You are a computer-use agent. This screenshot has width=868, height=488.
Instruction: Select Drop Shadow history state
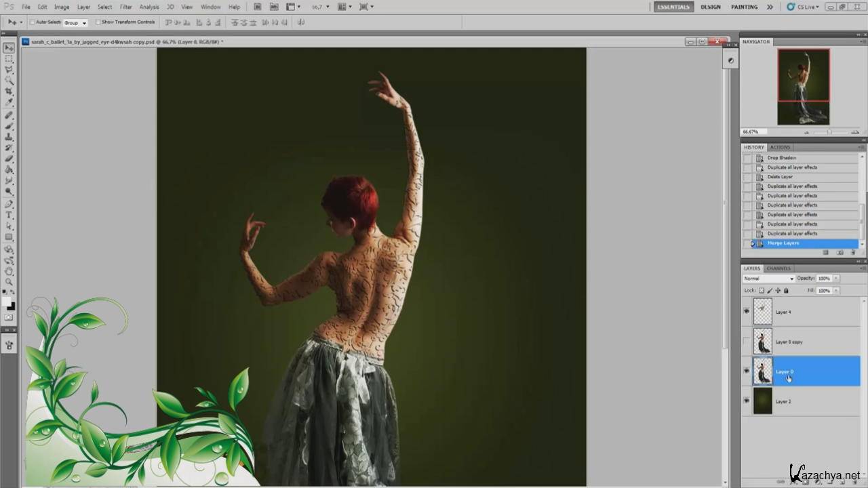781,158
